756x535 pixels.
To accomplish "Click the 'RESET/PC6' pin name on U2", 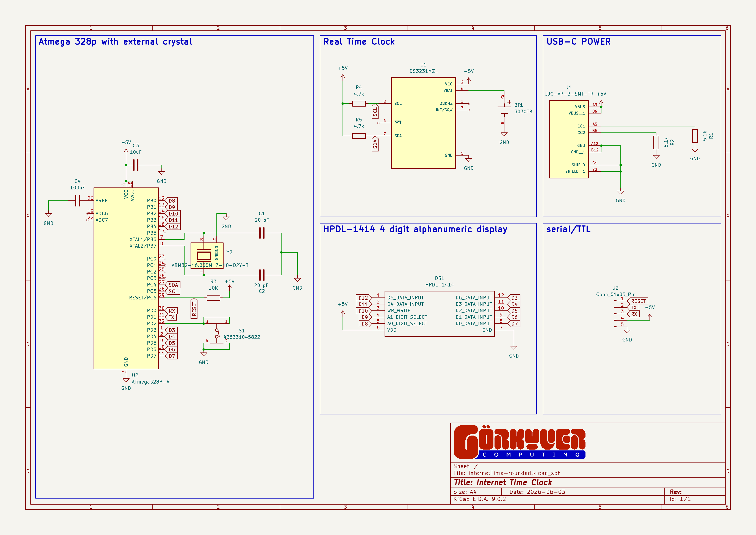I will pyautogui.click(x=143, y=298).
